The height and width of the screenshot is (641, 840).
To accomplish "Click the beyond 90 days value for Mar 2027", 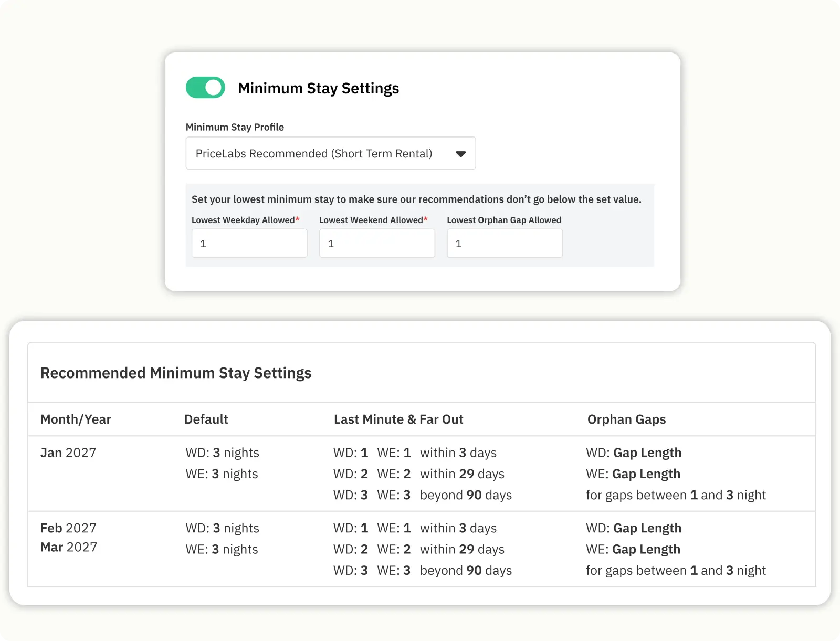I will (465, 570).
